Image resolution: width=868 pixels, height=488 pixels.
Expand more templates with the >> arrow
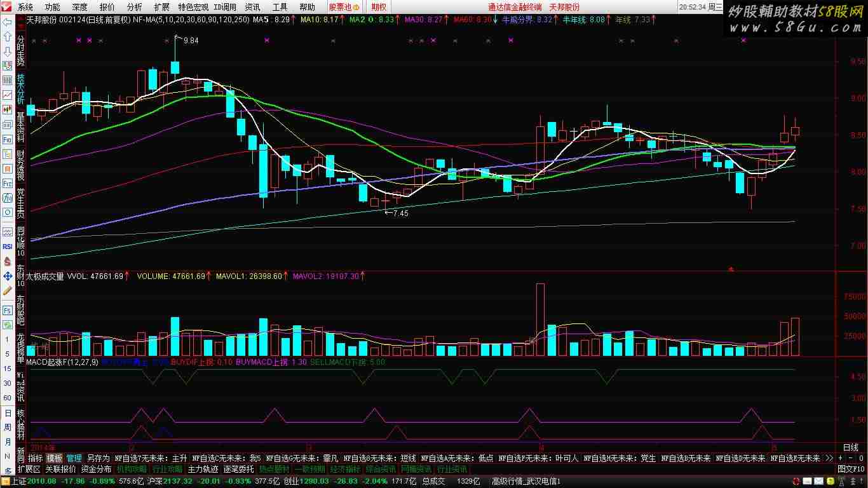[x=829, y=458]
